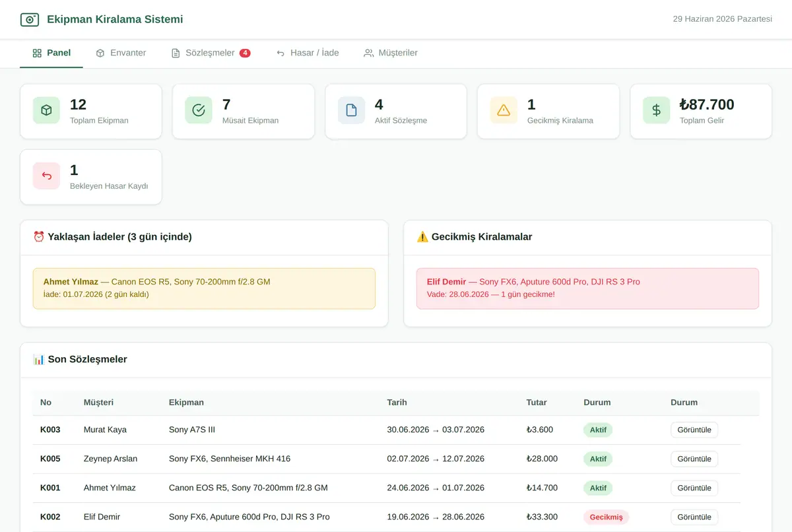Click the bar chart icon beside Son Sözleşmeler
This screenshot has width=792, height=532.
tap(39, 360)
